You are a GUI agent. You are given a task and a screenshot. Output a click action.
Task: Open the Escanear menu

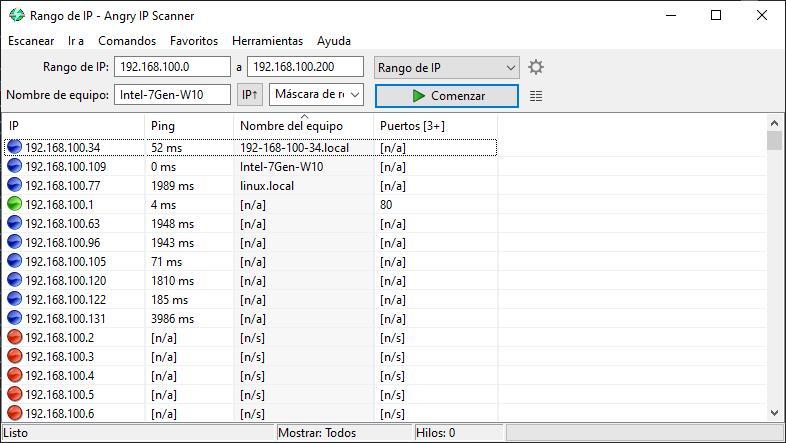point(31,41)
